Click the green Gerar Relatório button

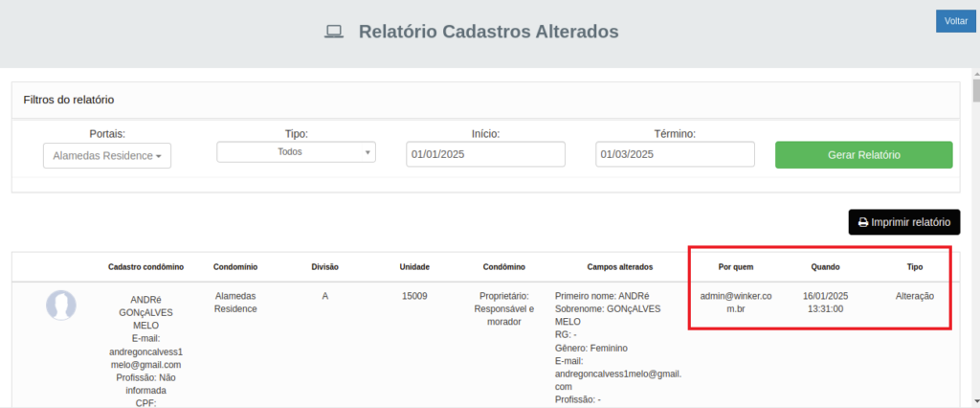click(864, 154)
